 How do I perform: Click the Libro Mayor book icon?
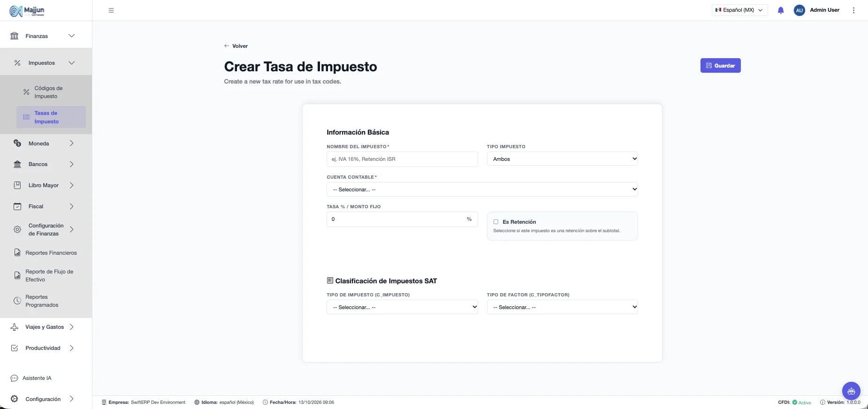point(17,185)
